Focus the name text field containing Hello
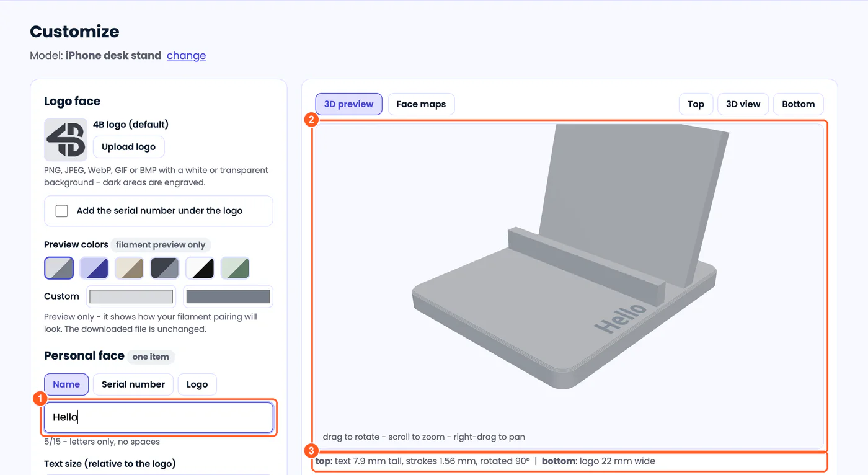 coord(159,417)
